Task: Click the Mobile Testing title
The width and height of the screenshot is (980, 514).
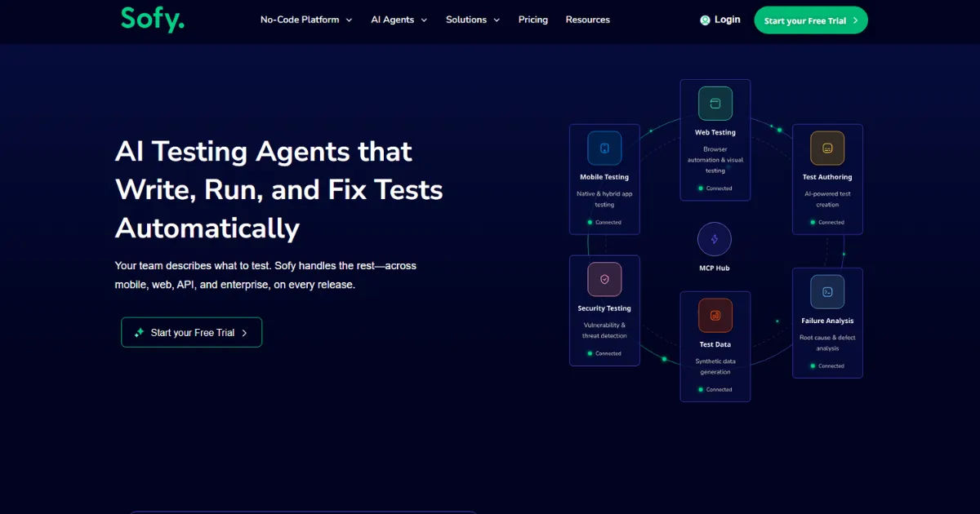Action: click(604, 177)
